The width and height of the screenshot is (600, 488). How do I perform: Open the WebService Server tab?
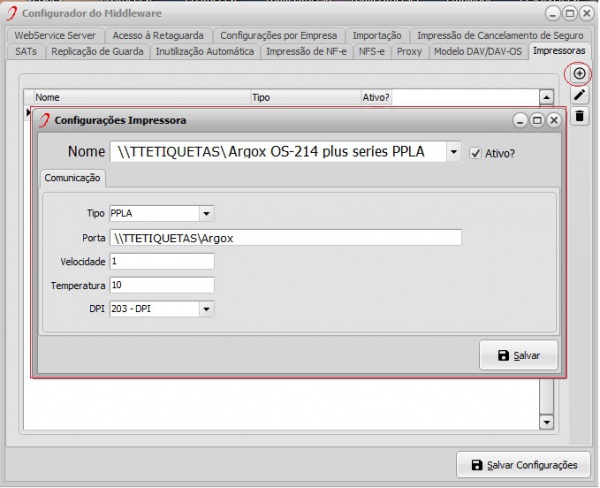[55, 35]
